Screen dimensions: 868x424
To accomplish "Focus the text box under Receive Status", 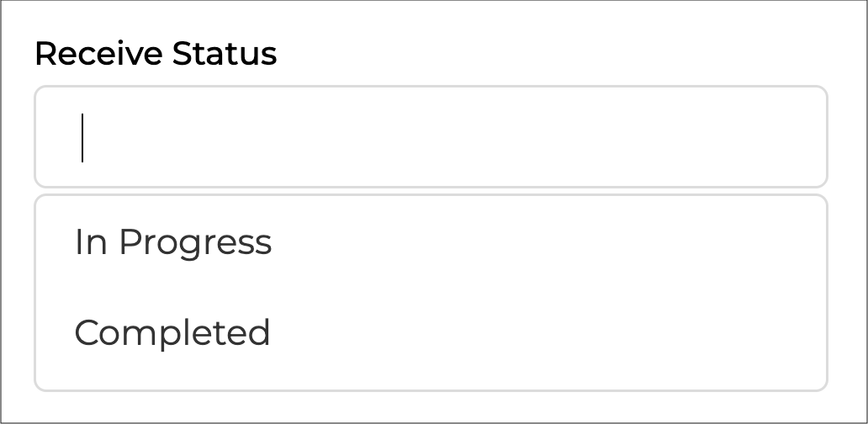I will (431, 136).
